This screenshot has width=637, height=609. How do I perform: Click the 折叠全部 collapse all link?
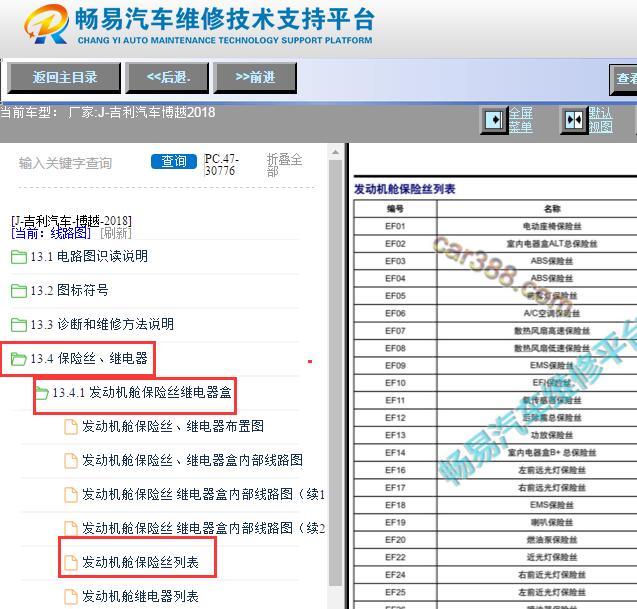coord(284,165)
